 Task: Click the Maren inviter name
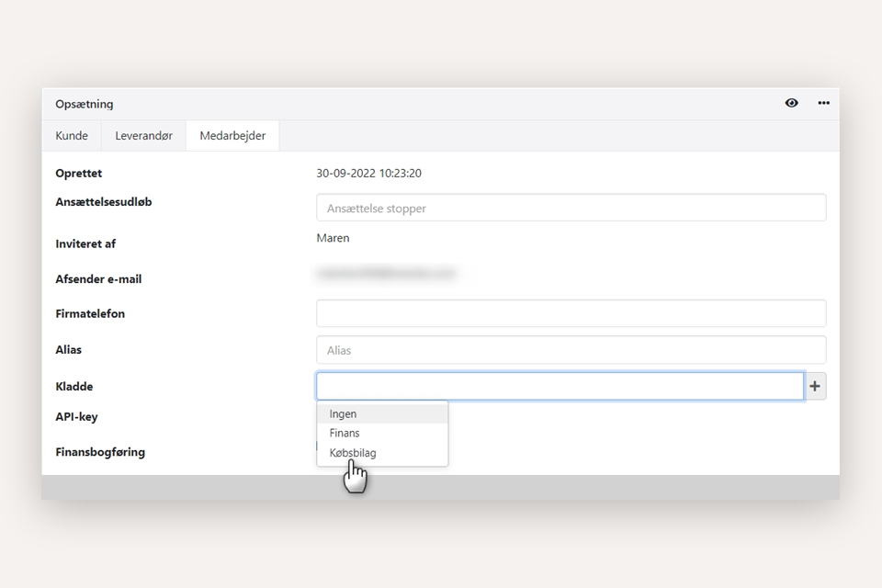pyautogui.click(x=333, y=238)
